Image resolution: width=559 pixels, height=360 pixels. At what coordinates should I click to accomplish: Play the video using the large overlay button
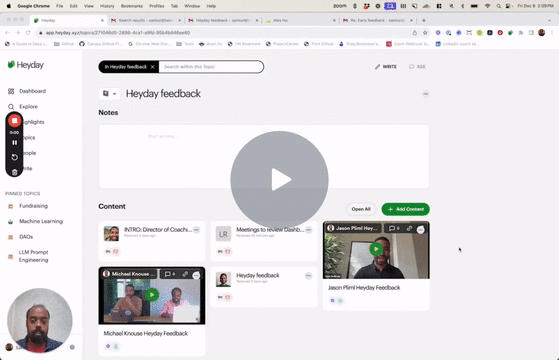(x=280, y=180)
